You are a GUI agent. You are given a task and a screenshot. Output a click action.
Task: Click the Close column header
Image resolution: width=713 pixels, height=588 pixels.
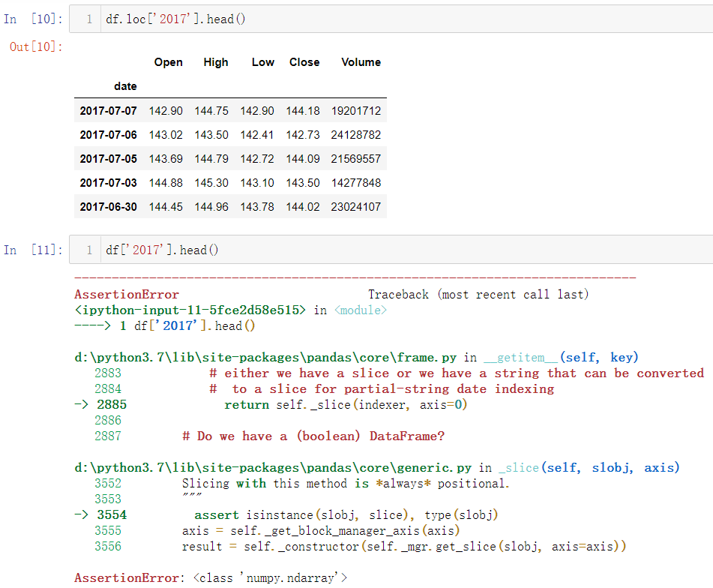[304, 62]
